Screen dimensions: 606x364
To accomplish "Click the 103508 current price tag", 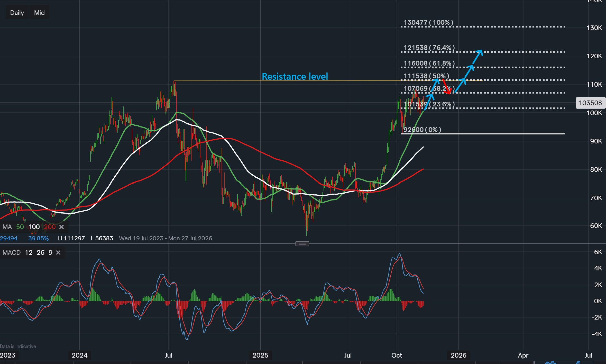I will click(591, 103).
